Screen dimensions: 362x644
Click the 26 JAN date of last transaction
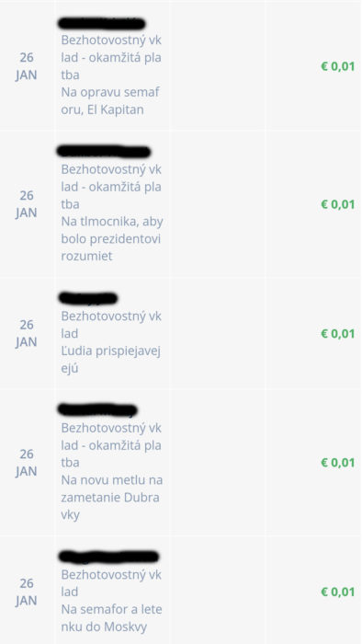pyautogui.click(x=27, y=592)
